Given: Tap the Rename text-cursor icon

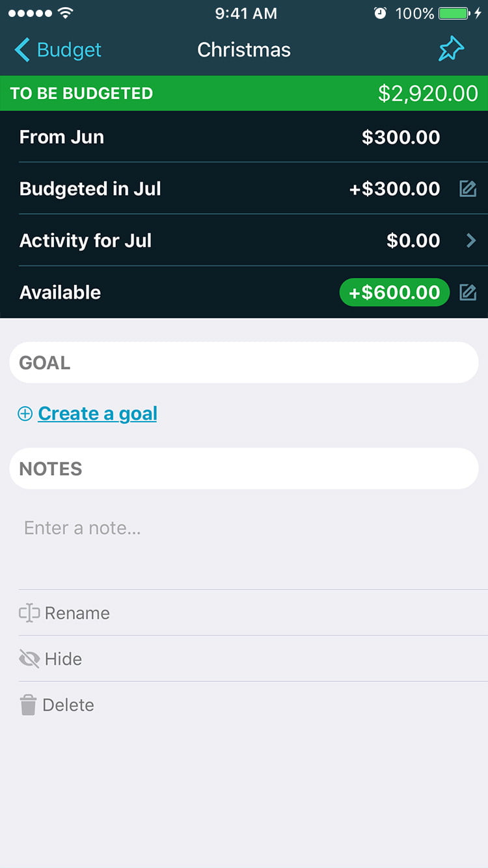Looking at the screenshot, I should (x=29, y=613).
